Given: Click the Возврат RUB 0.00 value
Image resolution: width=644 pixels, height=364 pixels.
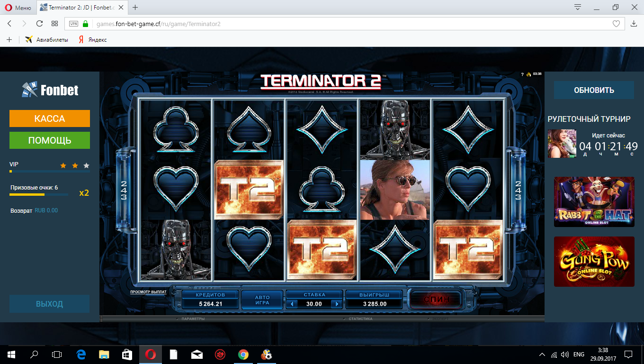Looking at the screenshot, I should pos(46,210).
